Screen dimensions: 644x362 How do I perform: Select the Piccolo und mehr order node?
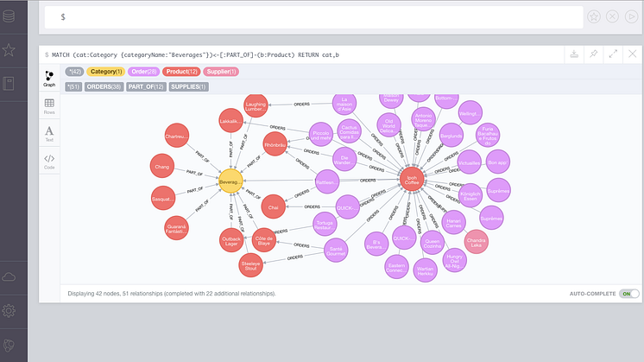pyautogui.click(x=320, y=135)
